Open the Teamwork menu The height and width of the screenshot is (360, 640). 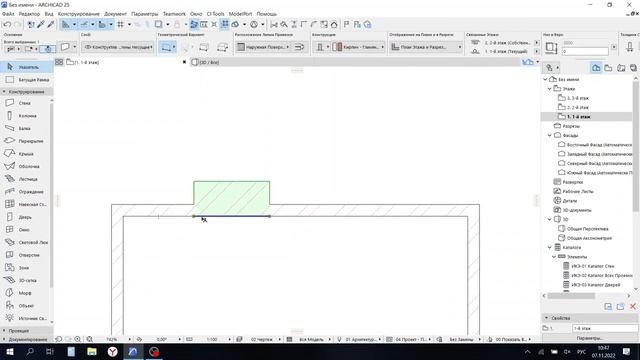(x=174, y=14)
